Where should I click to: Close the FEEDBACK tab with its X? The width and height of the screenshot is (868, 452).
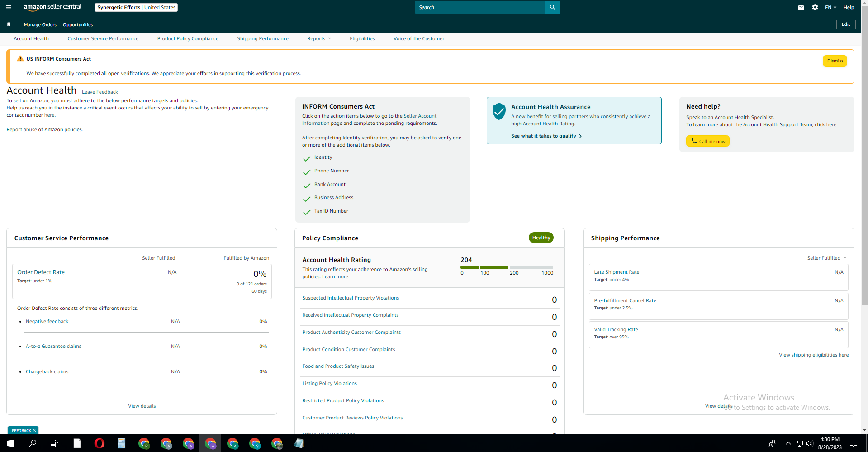pyautogui.click(x=34, y=430)
